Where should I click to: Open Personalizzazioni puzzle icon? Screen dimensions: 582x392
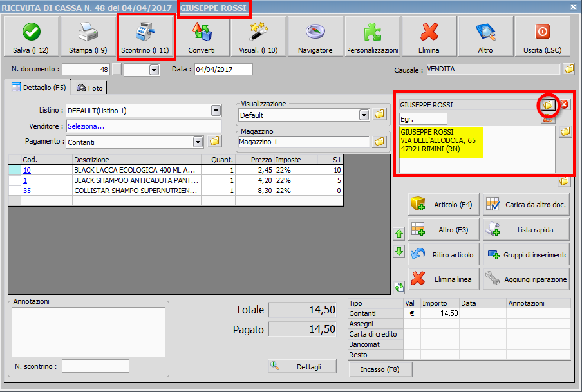pyautogui.click(x=372, y=37)
